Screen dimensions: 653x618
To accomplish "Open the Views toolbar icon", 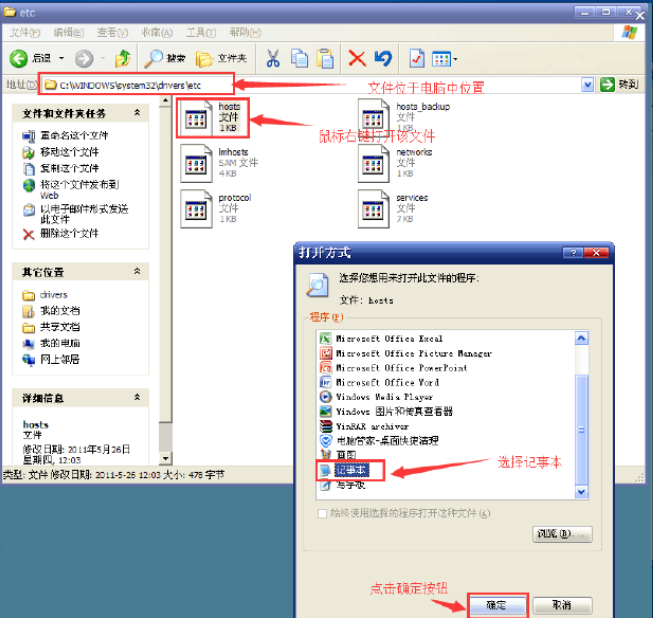I will (x=441, y=59).
